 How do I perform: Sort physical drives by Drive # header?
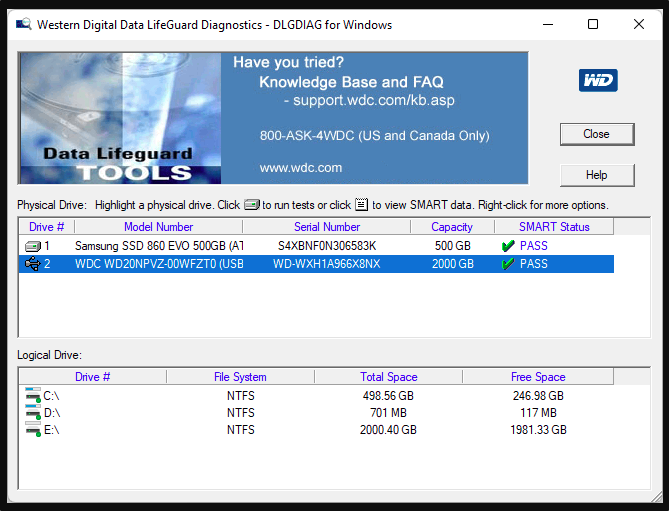pos(47,227)
